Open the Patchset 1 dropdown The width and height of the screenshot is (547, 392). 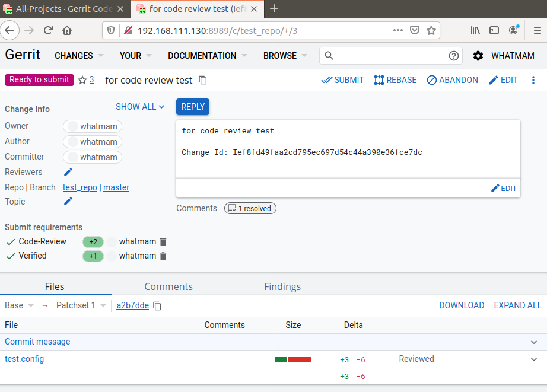(81, 305)
